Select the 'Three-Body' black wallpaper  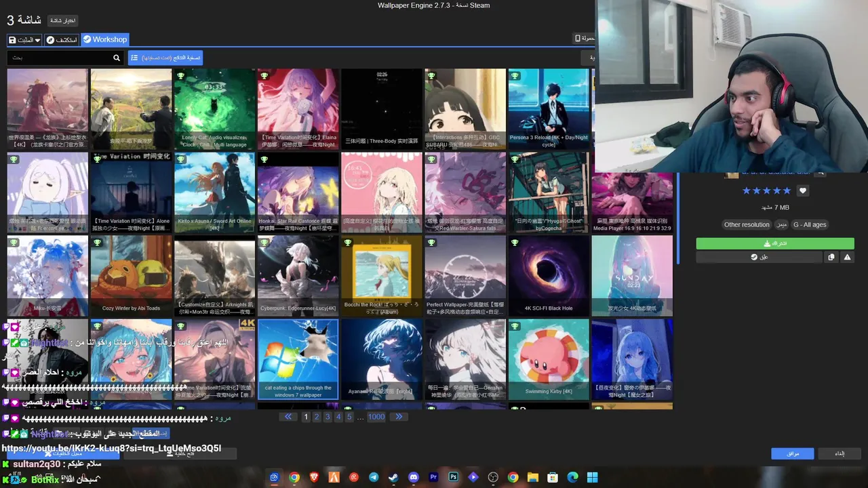tap(381, 108)
